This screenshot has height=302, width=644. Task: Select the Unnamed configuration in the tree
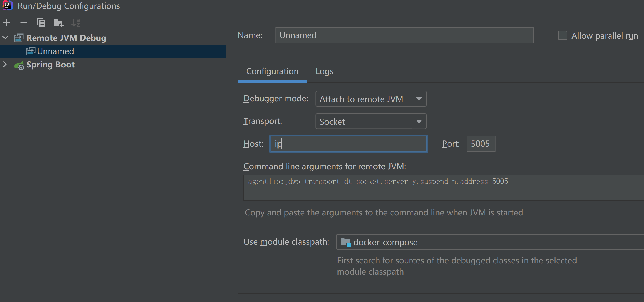(113, 51)
